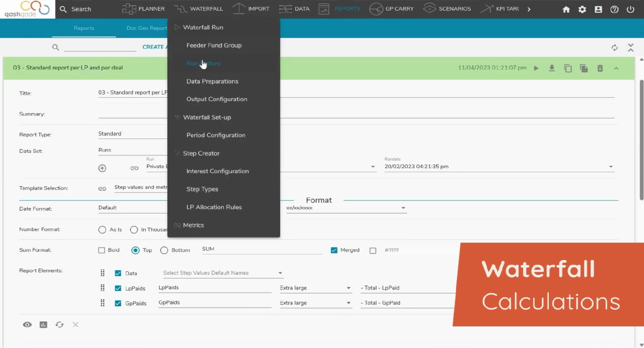This screenshot has height=348, width=644.
Task: Click the SUM label input field
Action: (262, 249)
